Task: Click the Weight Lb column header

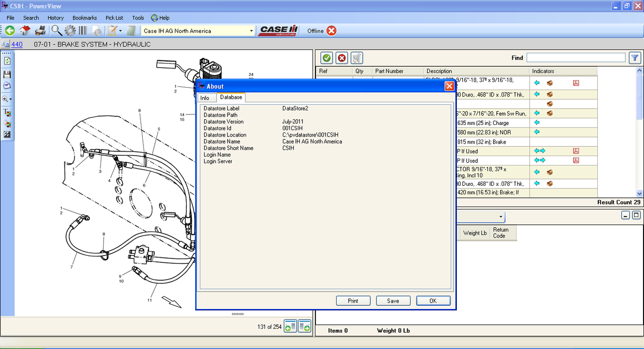Action: click(474, 233)
